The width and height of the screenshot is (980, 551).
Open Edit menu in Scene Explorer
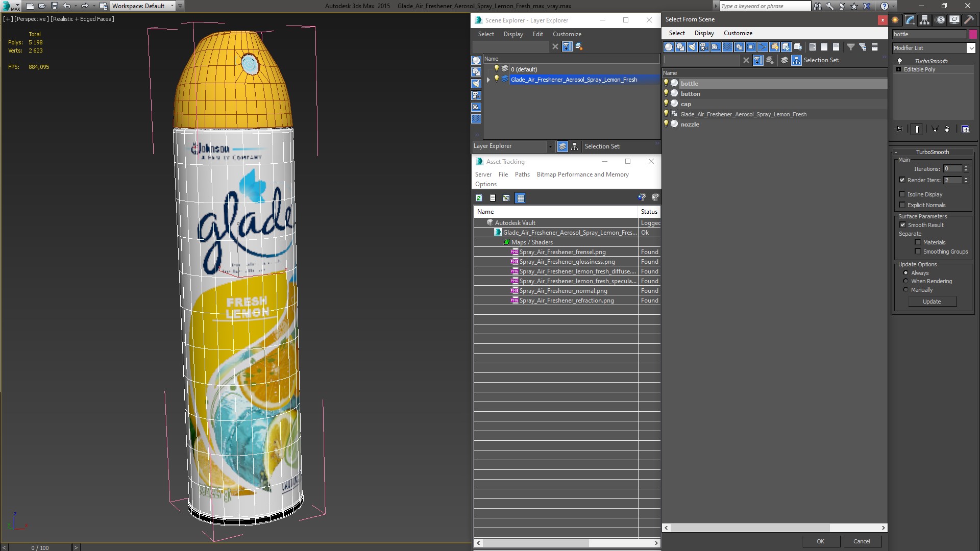pos(538,34)
